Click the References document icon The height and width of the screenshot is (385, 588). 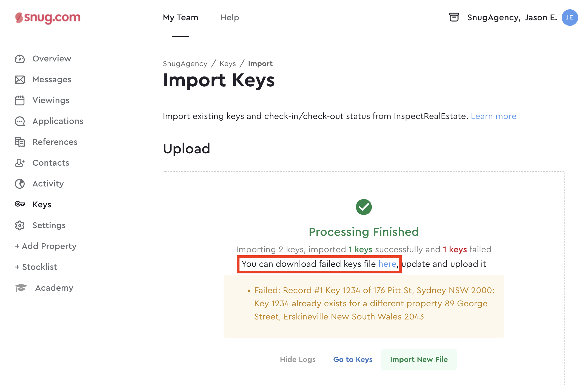20,142
